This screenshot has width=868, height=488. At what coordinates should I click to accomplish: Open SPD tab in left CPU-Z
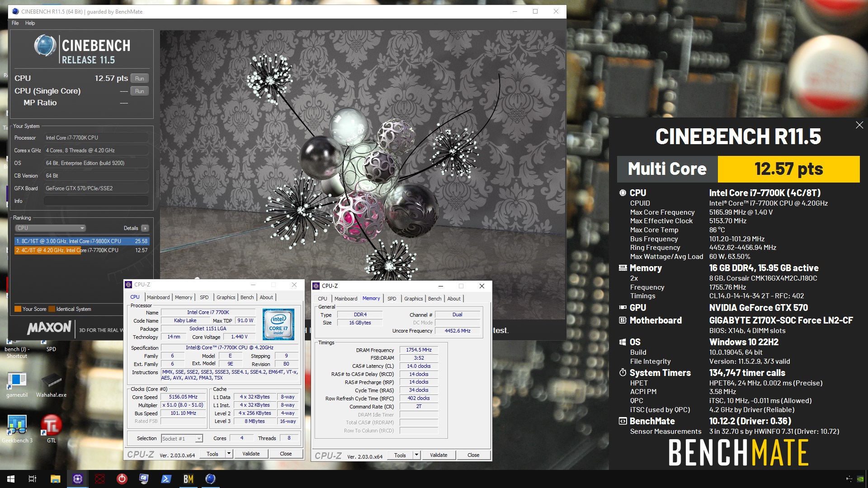pyautogui.click(x=204, y=297)
